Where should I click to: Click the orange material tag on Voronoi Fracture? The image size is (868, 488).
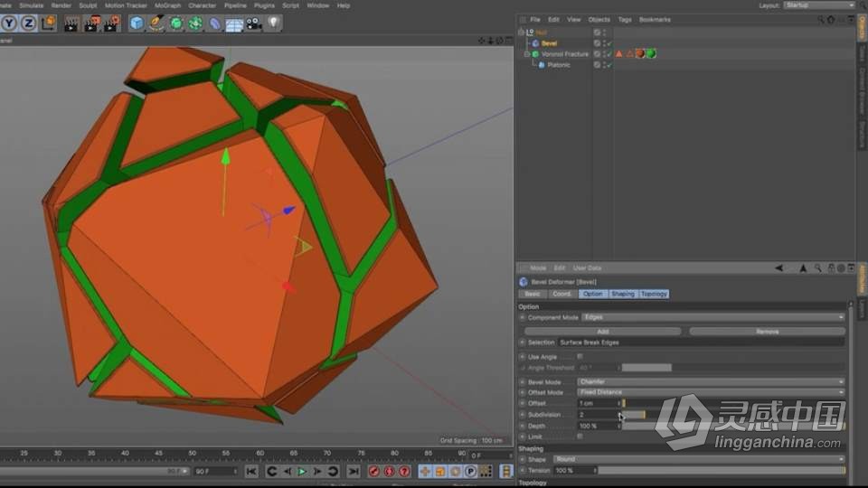(x=640, y=53)
